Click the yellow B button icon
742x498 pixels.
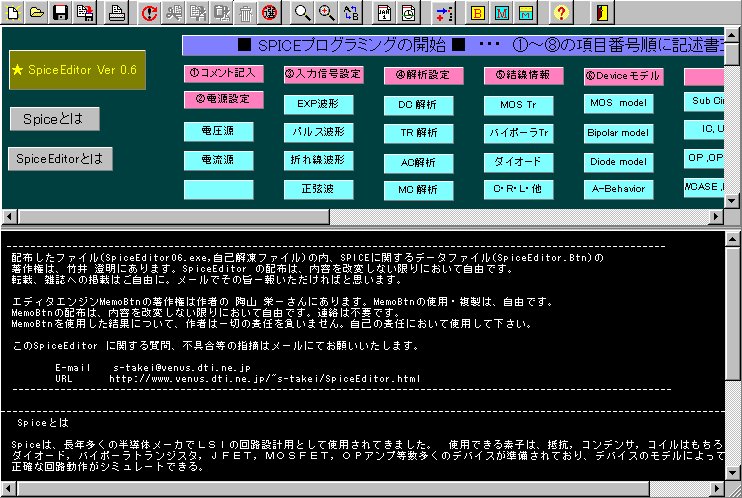point(477,13)
